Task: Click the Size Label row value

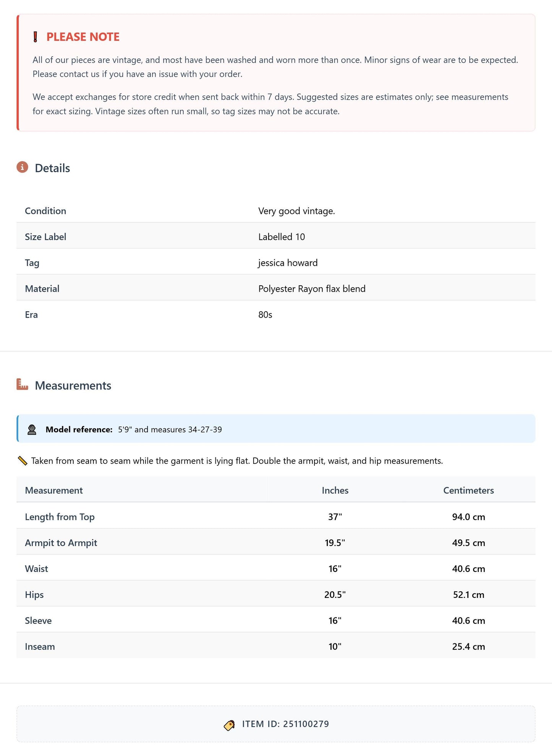Action: point(282,237)
